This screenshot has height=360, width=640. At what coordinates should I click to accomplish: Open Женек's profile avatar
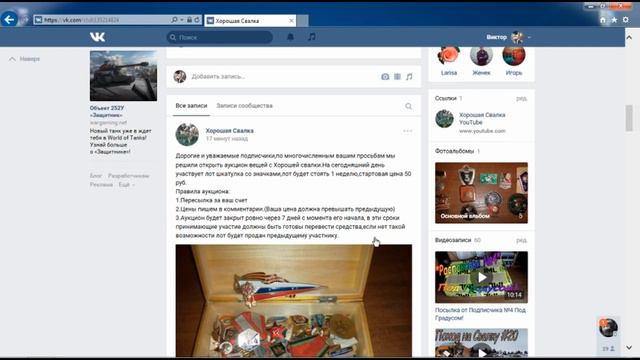point(481,55)
